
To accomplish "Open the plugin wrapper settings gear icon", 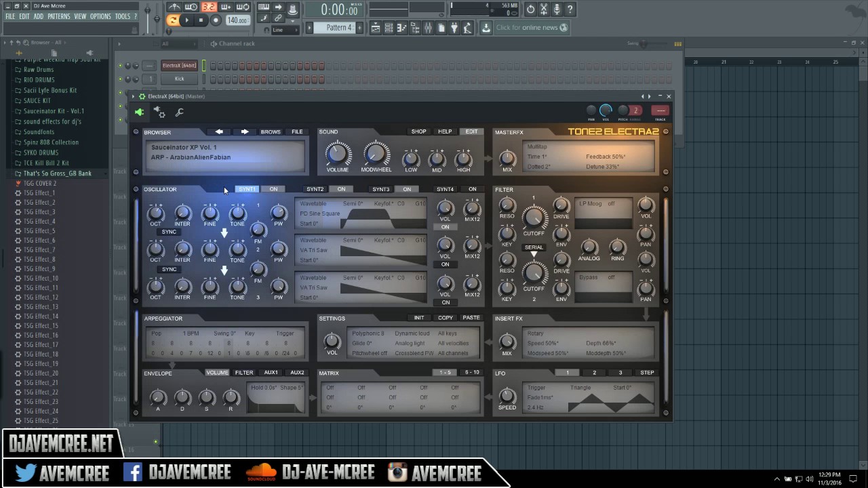I will tap(159, 112).
